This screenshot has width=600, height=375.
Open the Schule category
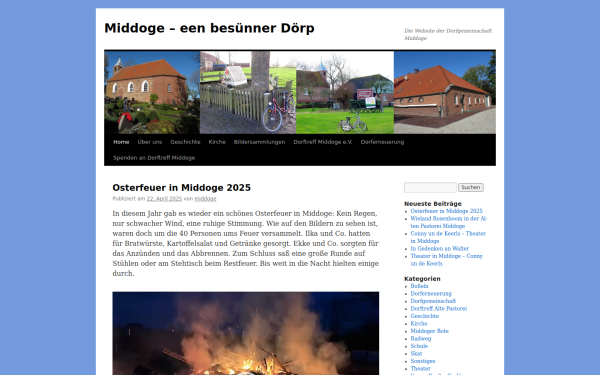[419, 346]
